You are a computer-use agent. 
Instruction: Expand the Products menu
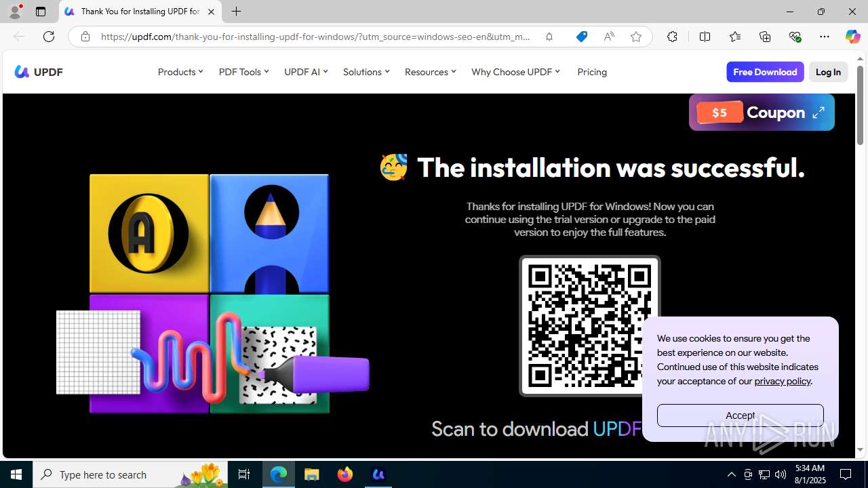tap(180, 72)
